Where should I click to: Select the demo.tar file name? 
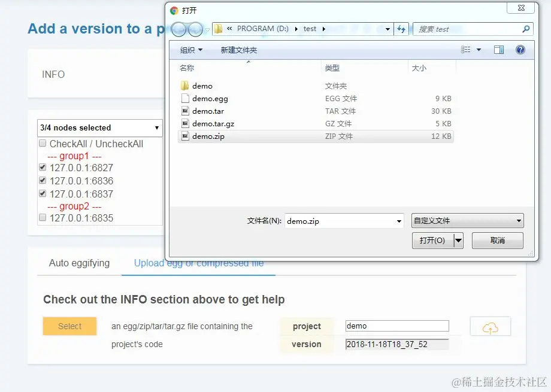(x=208, y=111)
